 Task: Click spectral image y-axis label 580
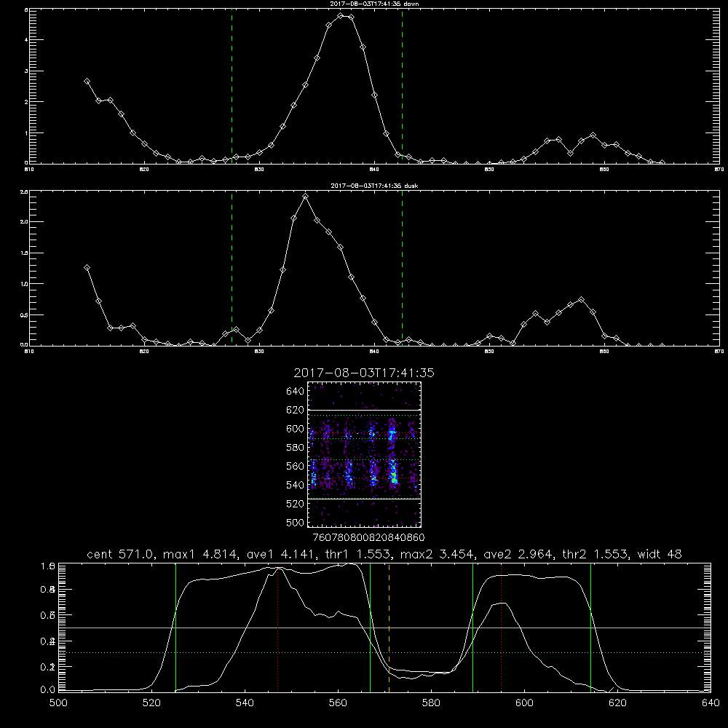(296, 448)
